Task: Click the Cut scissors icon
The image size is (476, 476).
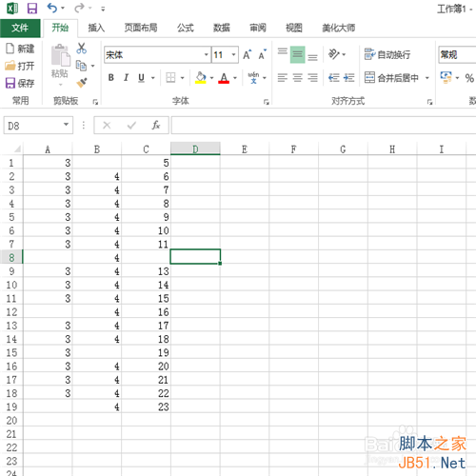Action: pos(82,49)
